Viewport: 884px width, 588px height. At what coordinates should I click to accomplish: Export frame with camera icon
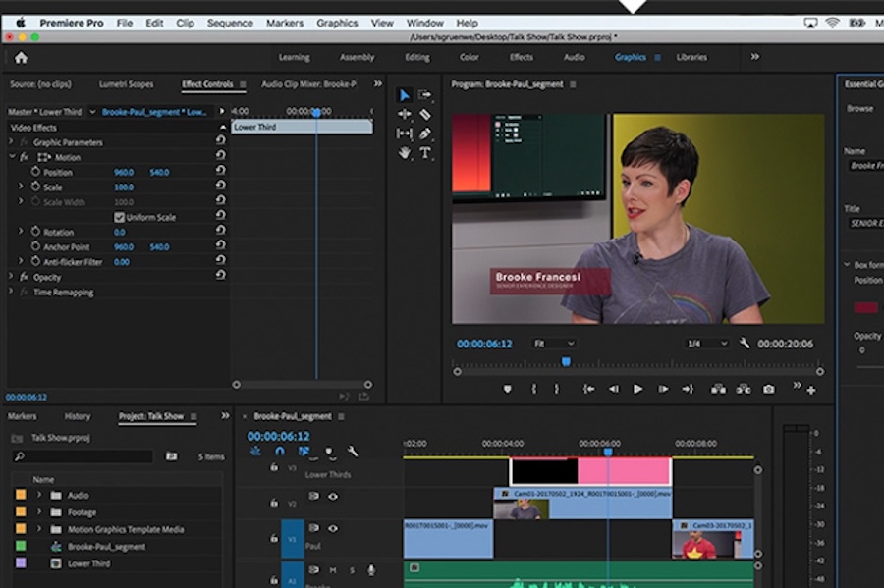coord(768,389)
